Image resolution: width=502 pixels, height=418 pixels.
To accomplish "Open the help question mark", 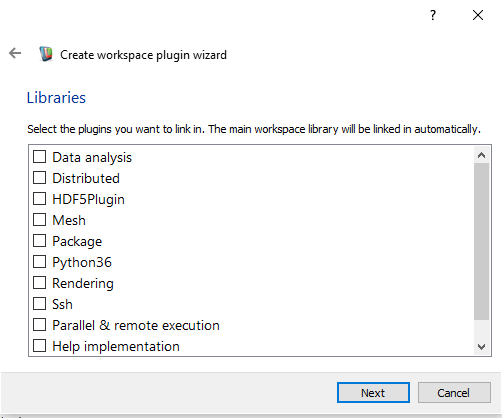I will 433,15.
